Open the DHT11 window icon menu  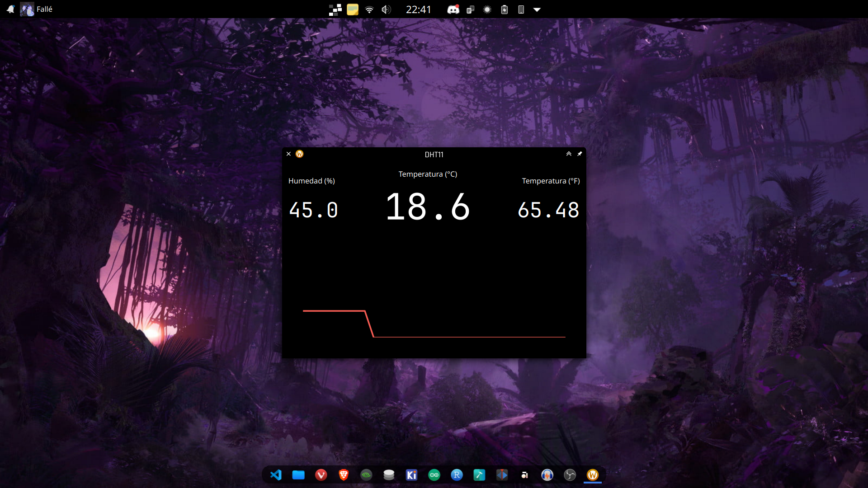(x=299, y=154)
